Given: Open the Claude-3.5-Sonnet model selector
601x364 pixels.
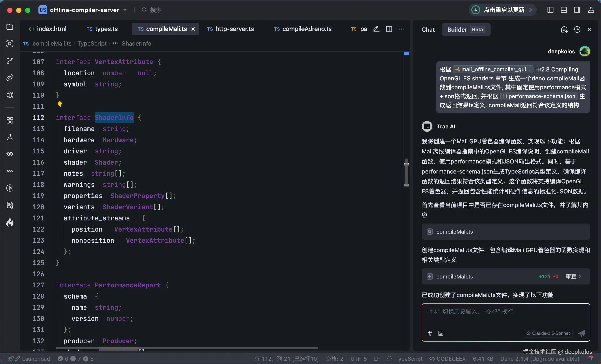Looking at the screenshot, I should pyautogui.click(x=548, y=333).
